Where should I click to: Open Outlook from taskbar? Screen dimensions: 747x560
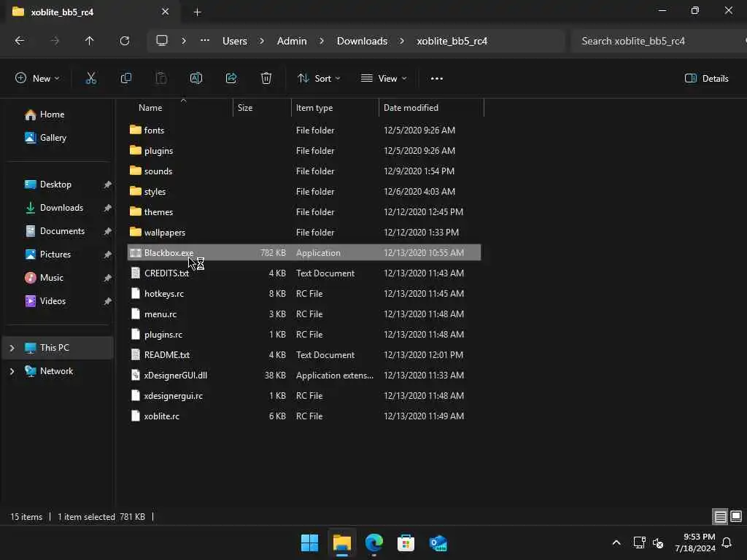point(438,542)
